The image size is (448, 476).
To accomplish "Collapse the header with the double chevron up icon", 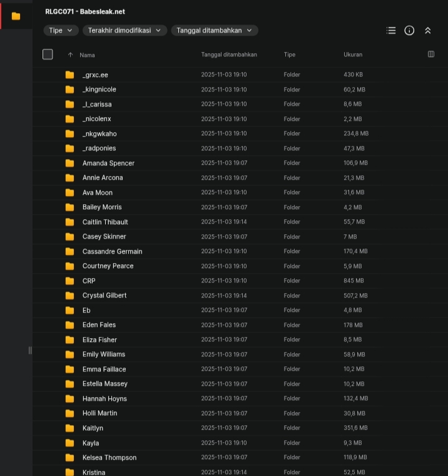I will [428, 30].
